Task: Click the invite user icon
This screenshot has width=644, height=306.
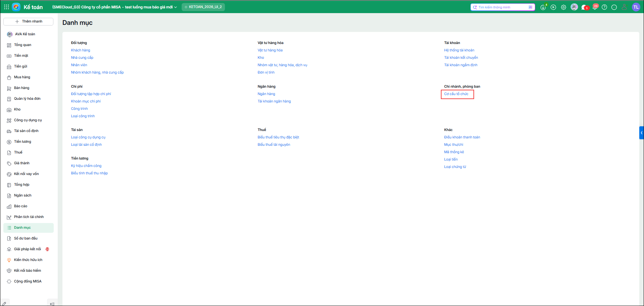Action: pyautogui.click(x=624, y=7)
